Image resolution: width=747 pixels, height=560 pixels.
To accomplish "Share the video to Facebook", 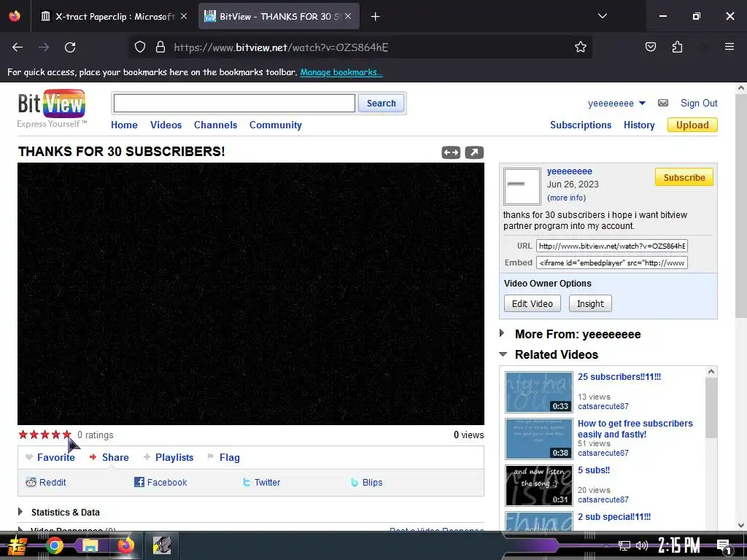I will pyautogui.click(x=160, y=483).
